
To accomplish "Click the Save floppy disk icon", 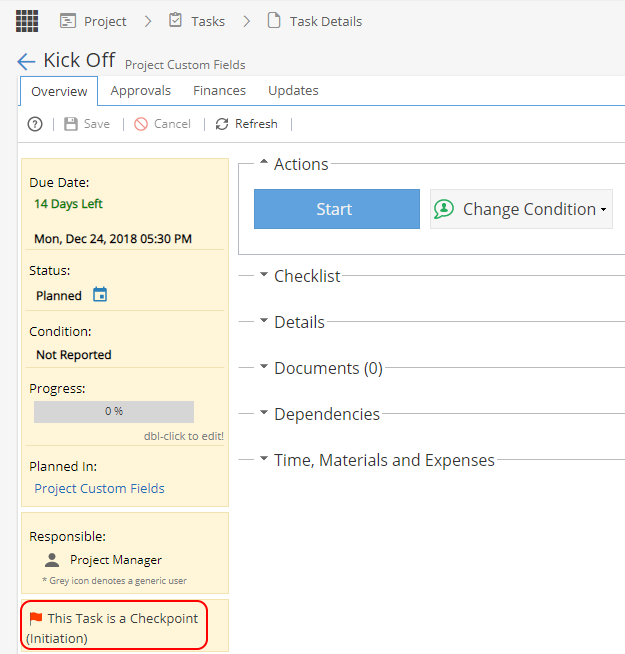I will [71, 124].
